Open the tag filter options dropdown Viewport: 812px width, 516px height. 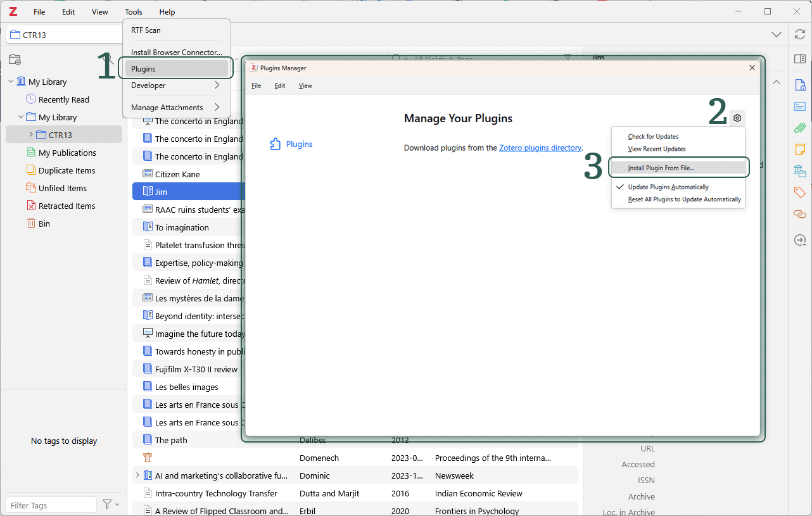(111, 505)
